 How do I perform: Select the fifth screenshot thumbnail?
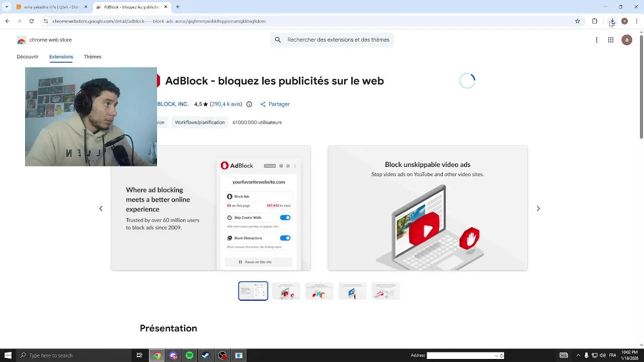point(386,291)
